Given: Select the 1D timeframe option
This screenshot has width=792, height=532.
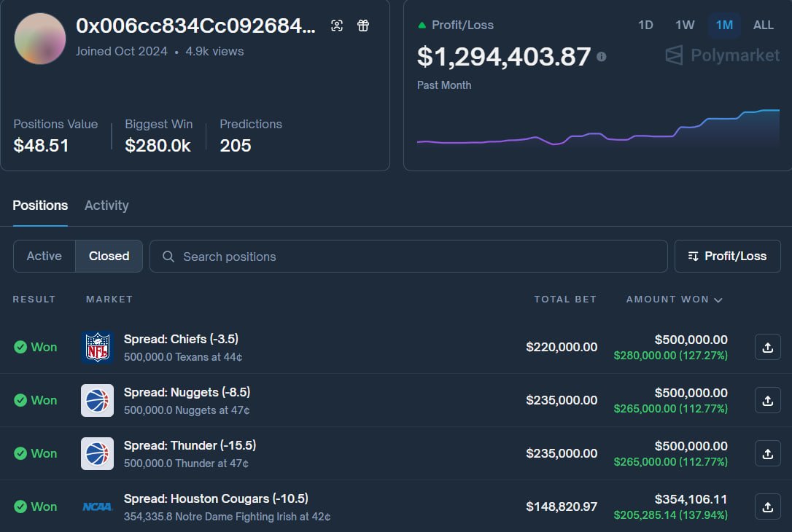Looking at the screenshot, I should (645, 25).
